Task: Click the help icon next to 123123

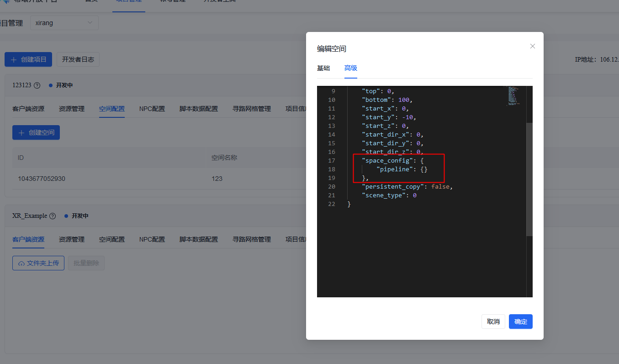Action: [x=37, y=85]
